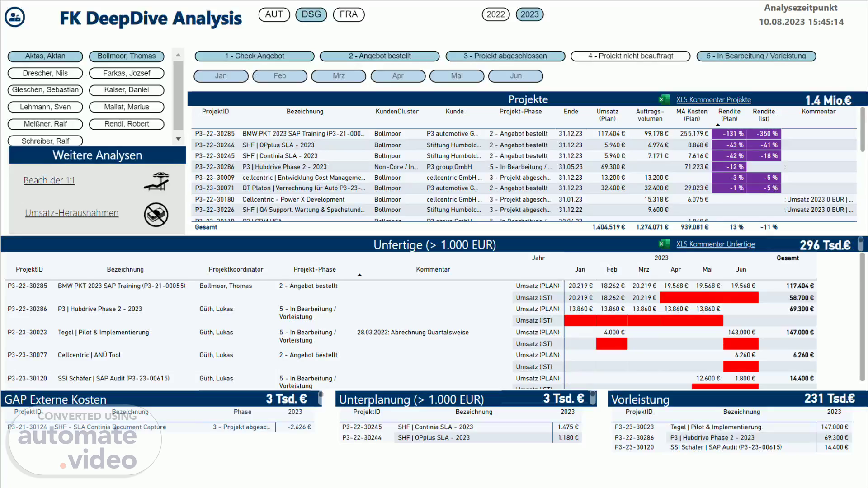Viewport: 868px width, 488px height.
Task: Select the Gieschen, Sebastian filter
Action: 45,90
